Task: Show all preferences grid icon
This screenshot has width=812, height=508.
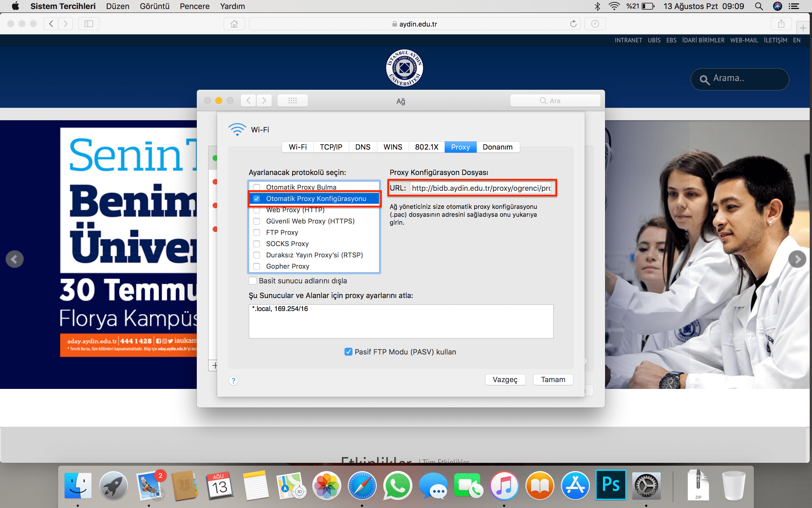Action: 293,100
